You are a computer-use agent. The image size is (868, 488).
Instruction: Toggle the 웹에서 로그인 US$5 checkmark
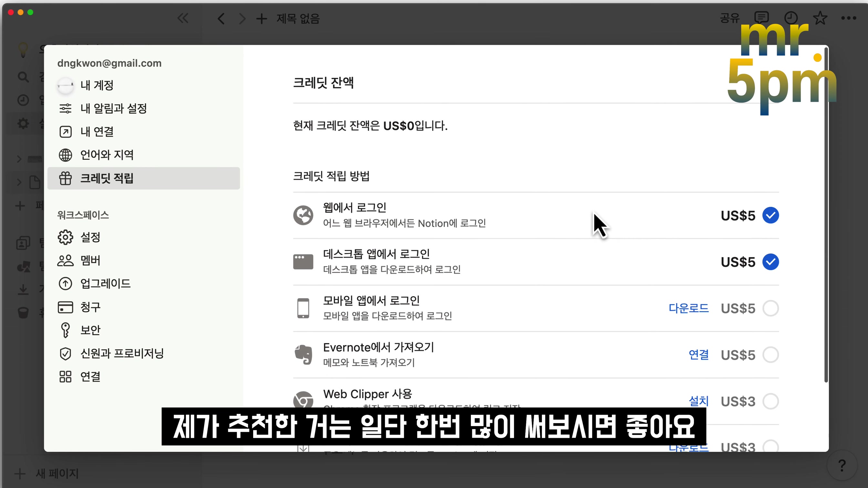[770, 215]
